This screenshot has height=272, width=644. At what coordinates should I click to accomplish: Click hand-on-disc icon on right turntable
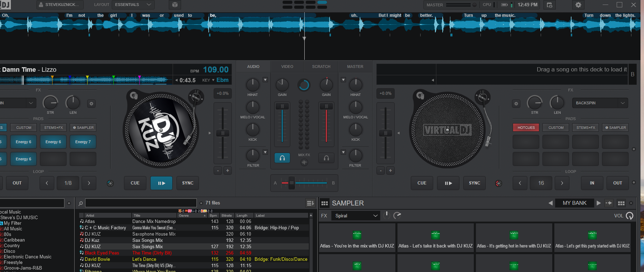tap(420, 95)
